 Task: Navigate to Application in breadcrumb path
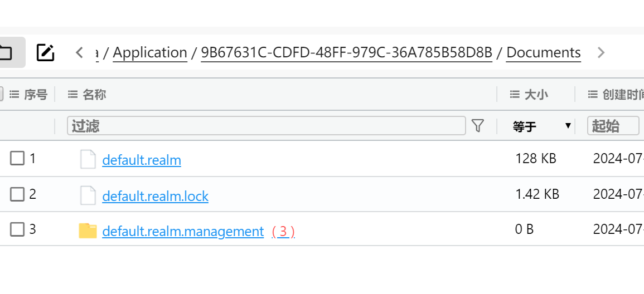pos(150,52)
